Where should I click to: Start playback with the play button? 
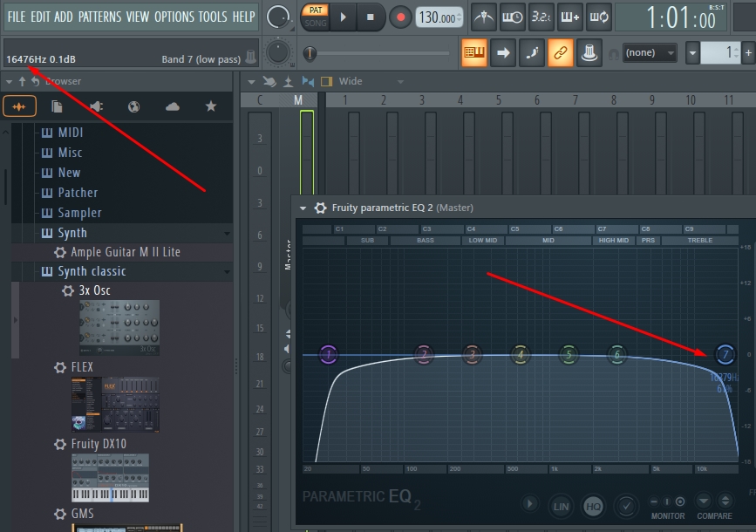(344, 17)
